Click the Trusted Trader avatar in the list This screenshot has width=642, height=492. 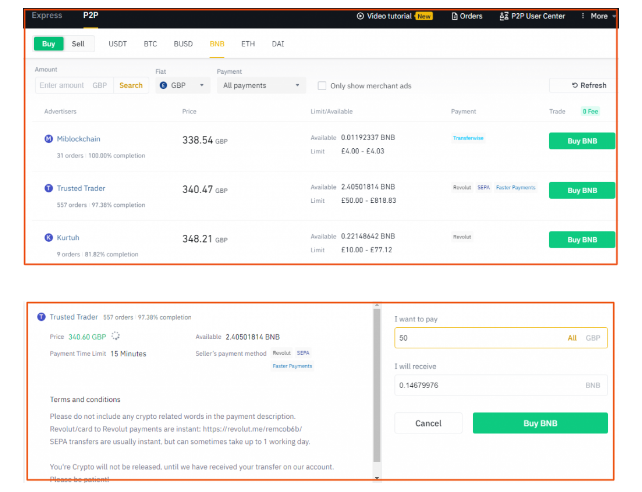click(48, 188)
